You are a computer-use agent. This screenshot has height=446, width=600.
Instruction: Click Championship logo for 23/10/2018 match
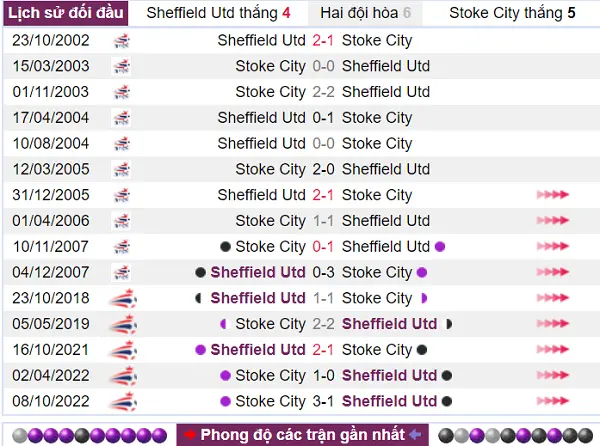pyautogui.click(x=123, y=298)
